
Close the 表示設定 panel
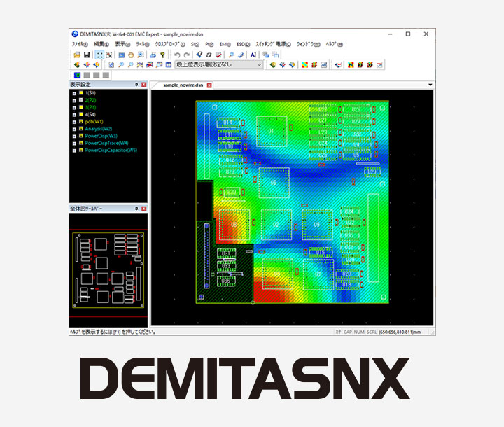(x=144, y=85)
